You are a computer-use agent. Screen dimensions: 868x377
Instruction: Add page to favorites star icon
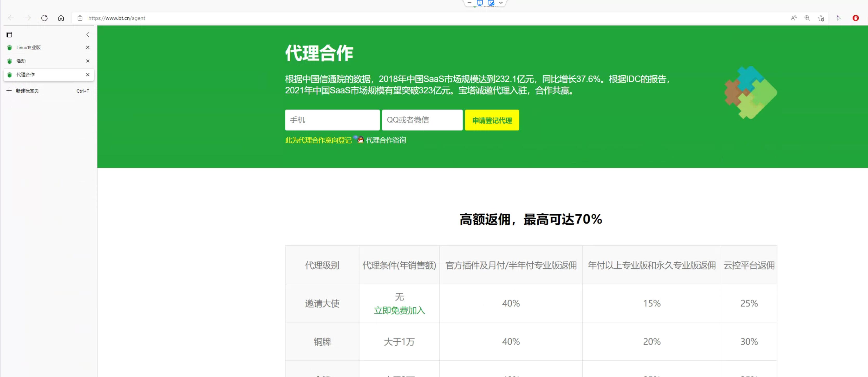click(x=821, y=18)
